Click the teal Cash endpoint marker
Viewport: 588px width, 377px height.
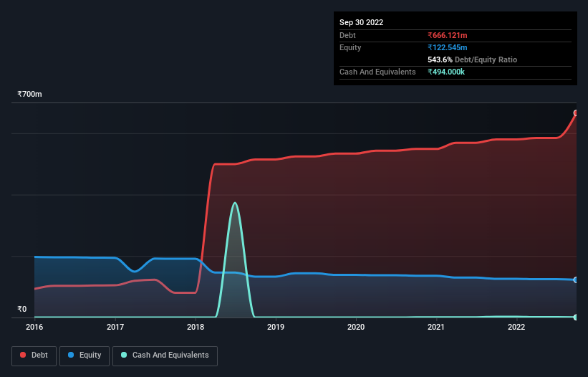coord(576,318)
